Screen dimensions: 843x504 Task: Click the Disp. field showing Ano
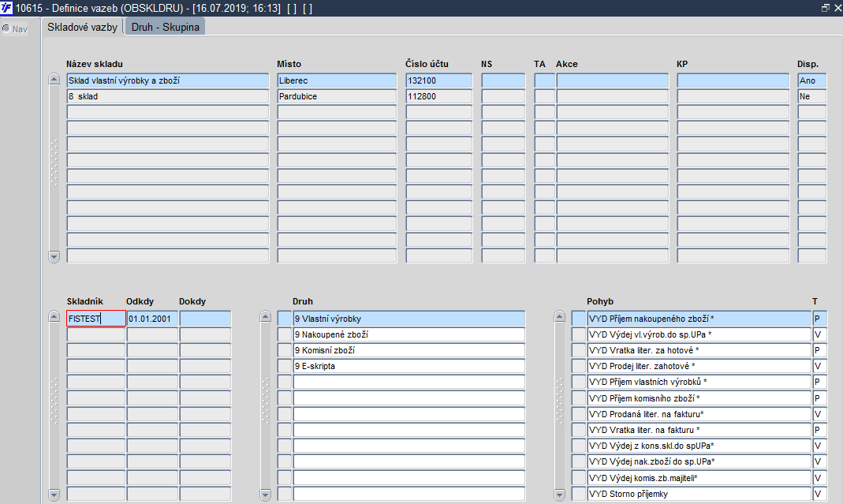coord(811,80)
